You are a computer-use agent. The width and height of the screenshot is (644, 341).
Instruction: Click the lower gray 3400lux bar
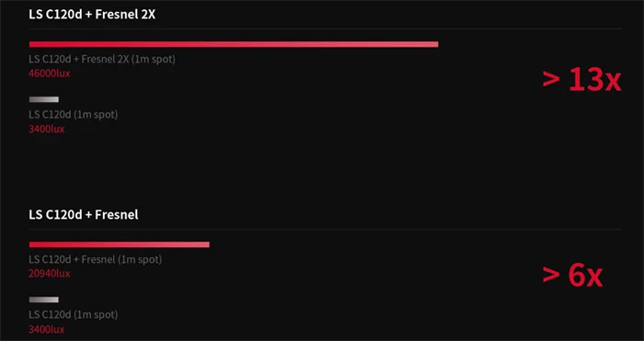[x=44, y=300]
